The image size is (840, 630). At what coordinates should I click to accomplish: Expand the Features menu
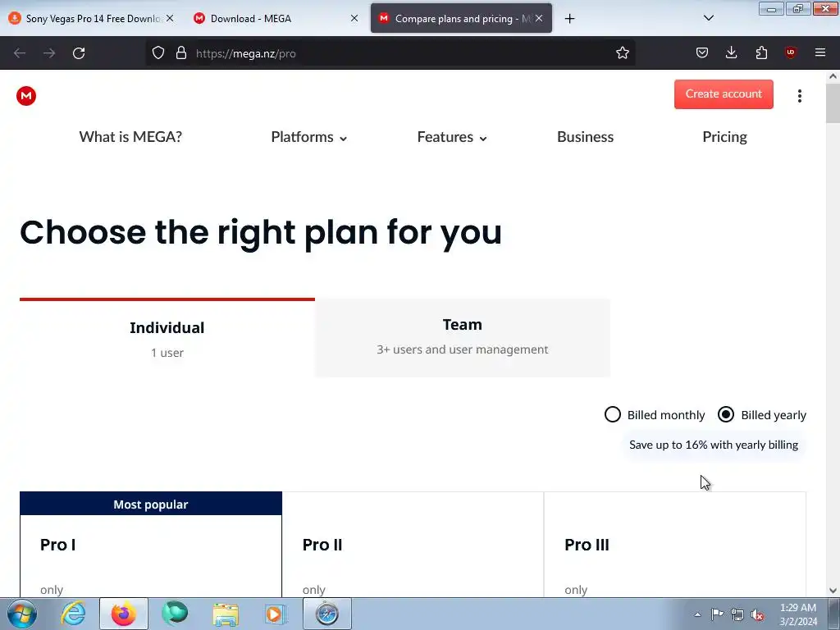coord(452,137)
